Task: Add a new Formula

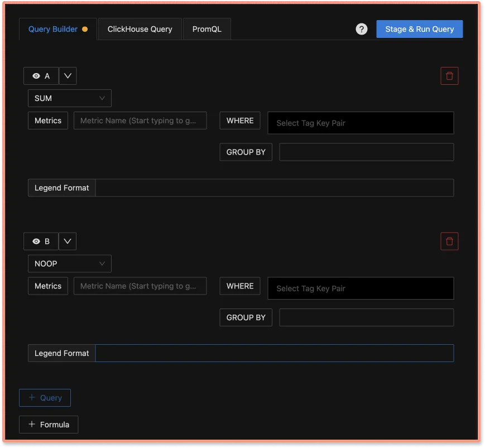Action: [49, 425]
